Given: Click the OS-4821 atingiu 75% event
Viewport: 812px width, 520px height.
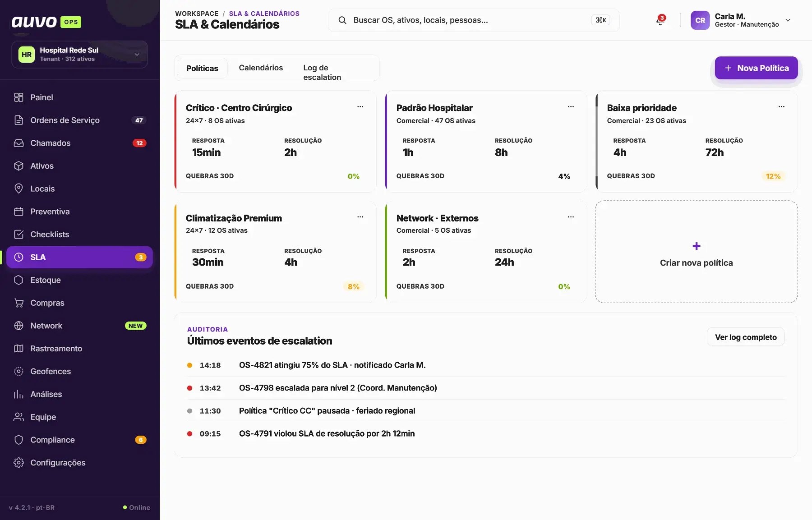Looking at the screenshot, I should (486, 365).
